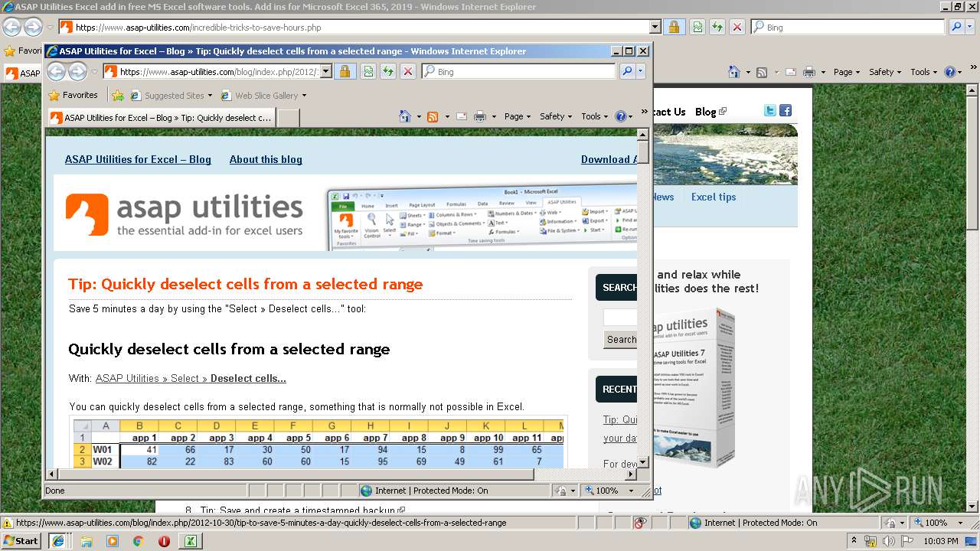This screenshot has height=551, width=980.
Task: Click Bing search box in front window
Action: pyautogui.click(x=518, y=71)
